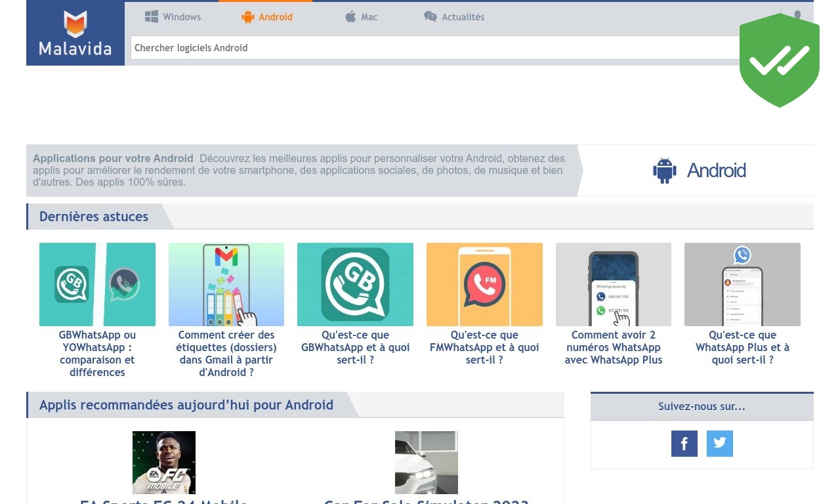Go to the Mac tab
The width and height of the screenshot is (840, 504).
[x=361, y=17]
